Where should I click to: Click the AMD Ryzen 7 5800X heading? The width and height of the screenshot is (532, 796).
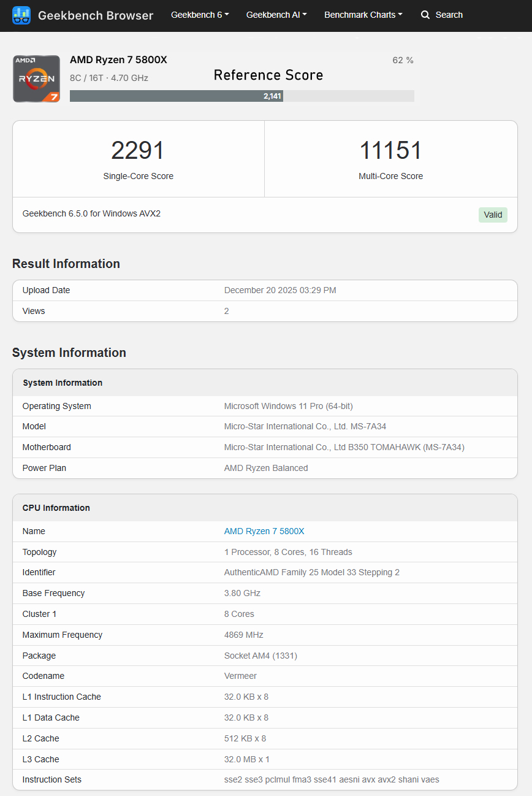click(118, 59)
